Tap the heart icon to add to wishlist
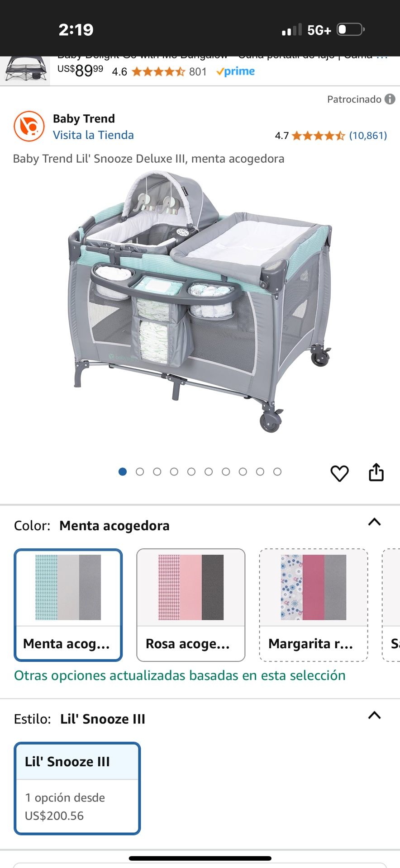 point(339,473)
